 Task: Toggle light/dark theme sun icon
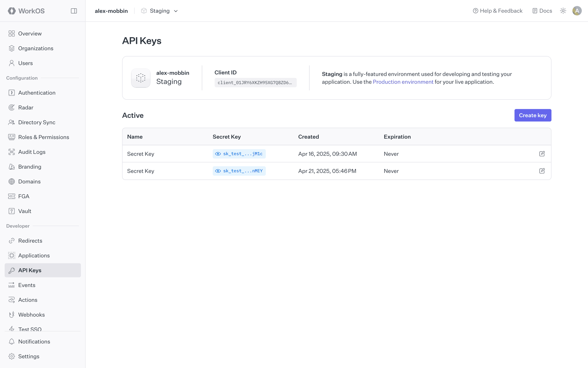[x=563, y=11]
